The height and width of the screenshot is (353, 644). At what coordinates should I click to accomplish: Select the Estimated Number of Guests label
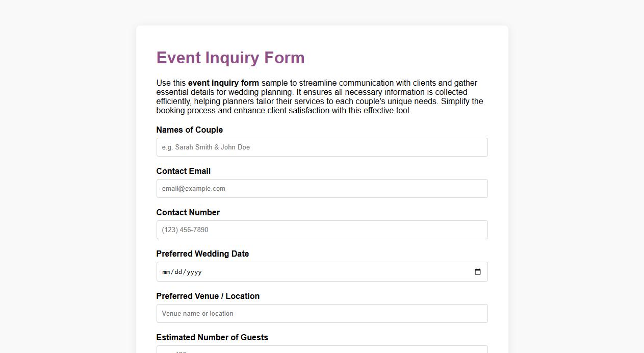coord(212,337)
